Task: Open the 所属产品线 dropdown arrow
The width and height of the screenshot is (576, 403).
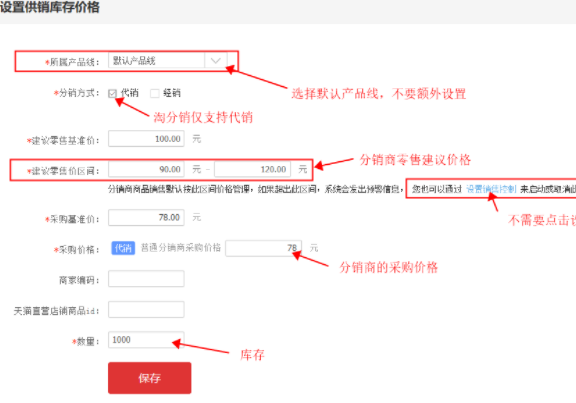Action: pyautogui.click(x=216, y=61)
